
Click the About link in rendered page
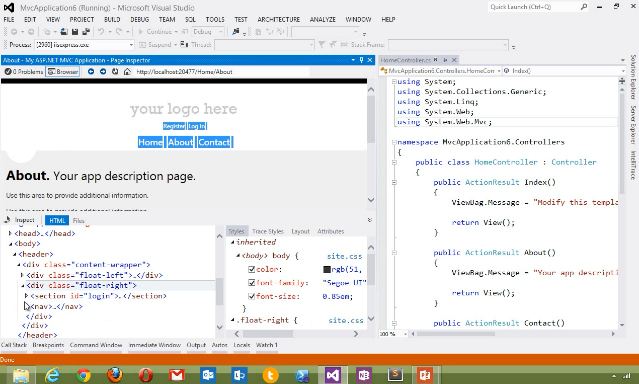tap(180, 142)
